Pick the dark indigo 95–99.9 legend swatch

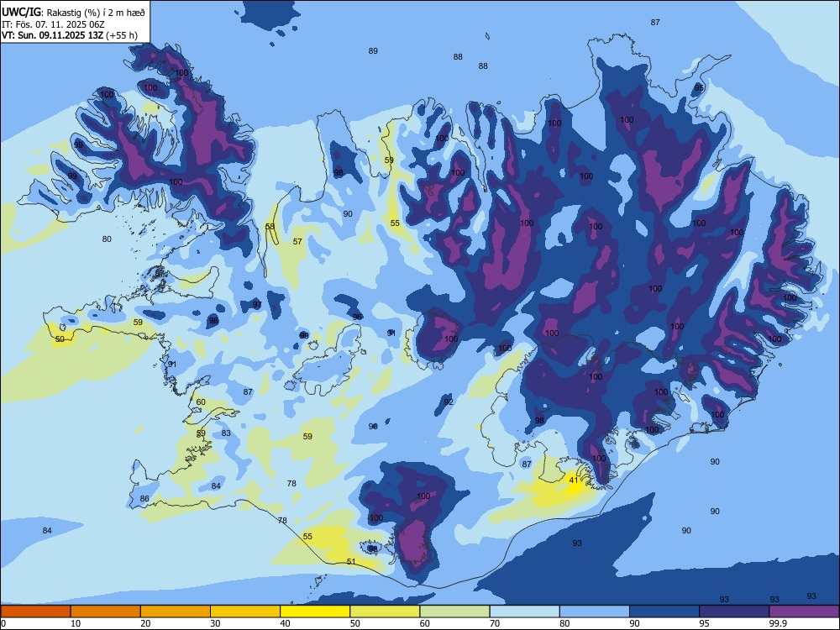click(734, 612)
